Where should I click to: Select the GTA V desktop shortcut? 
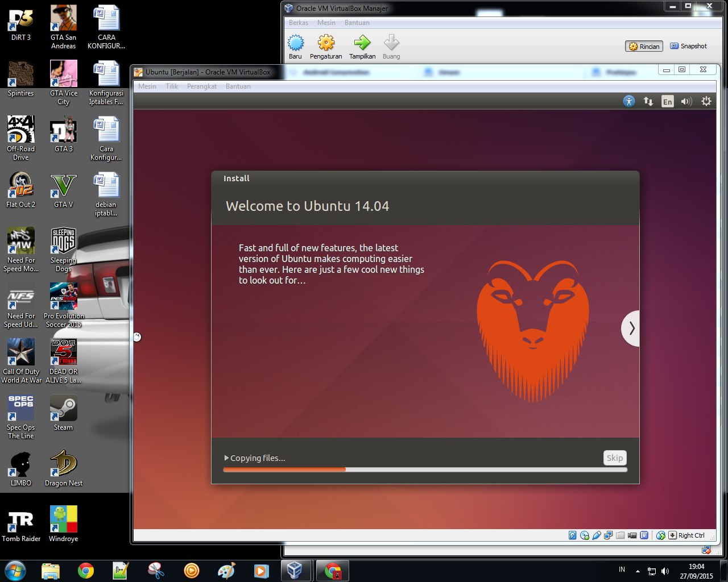coord(64,191)
